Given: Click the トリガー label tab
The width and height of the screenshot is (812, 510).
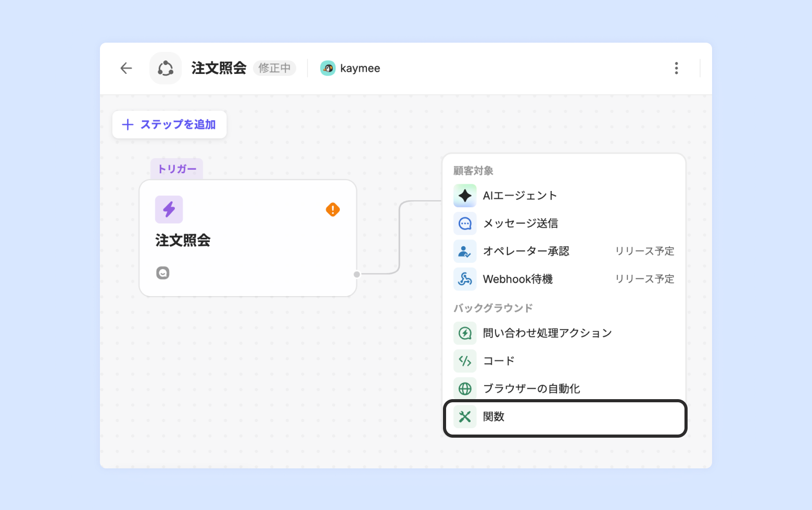Looking at the screenshot, I should [x=177, y=169].
